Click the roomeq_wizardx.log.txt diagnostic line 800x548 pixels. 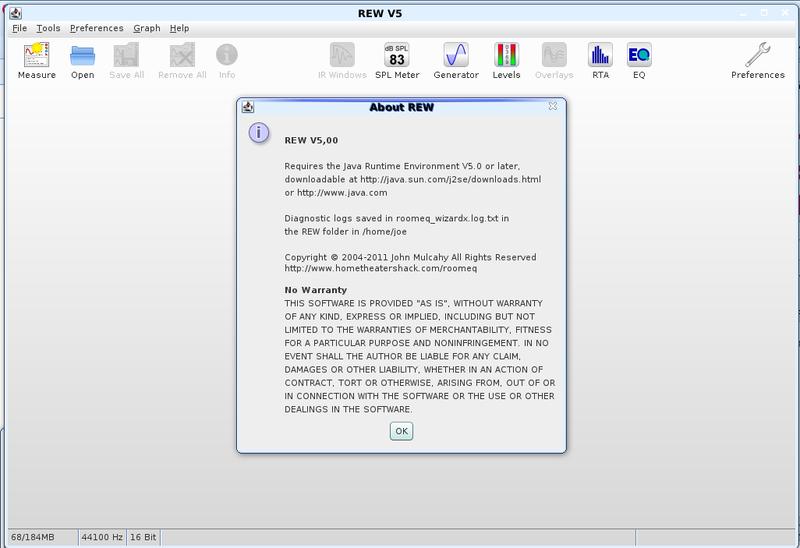(396, 218)
